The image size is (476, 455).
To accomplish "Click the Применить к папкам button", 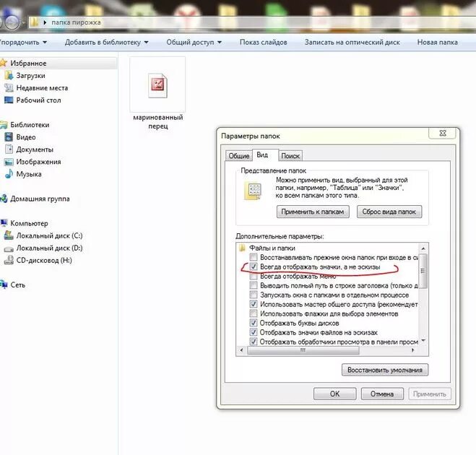I will click(x=313, y=212).
